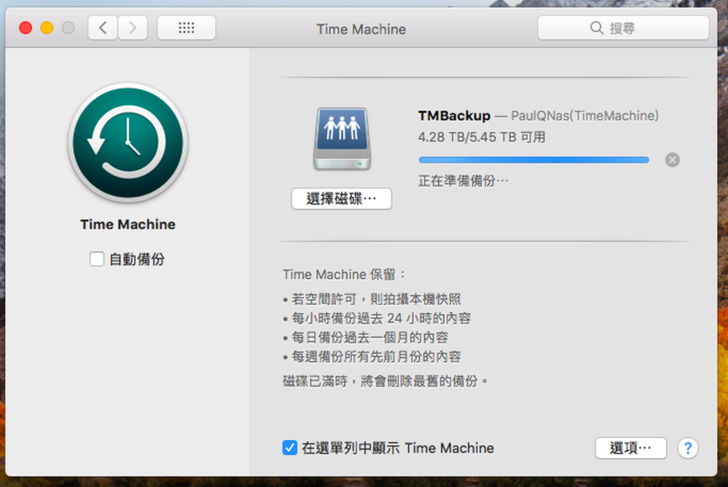This screenshot has width=728, height=487.
Task: Click the Time Machine label under the clock icon
Action: [128, 224]
